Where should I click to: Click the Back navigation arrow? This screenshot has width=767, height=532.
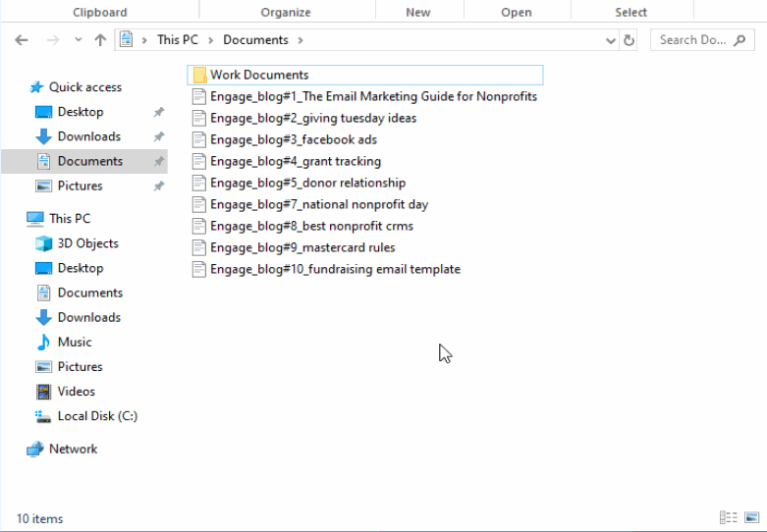pos(22,40)
